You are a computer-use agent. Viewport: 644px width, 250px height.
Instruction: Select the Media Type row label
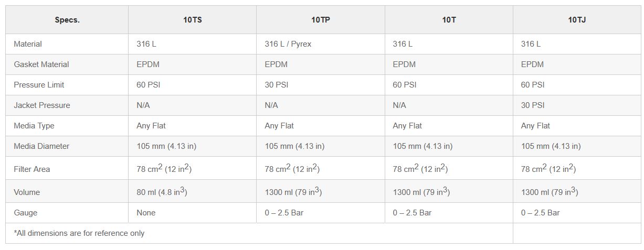(x=34, y=126)
